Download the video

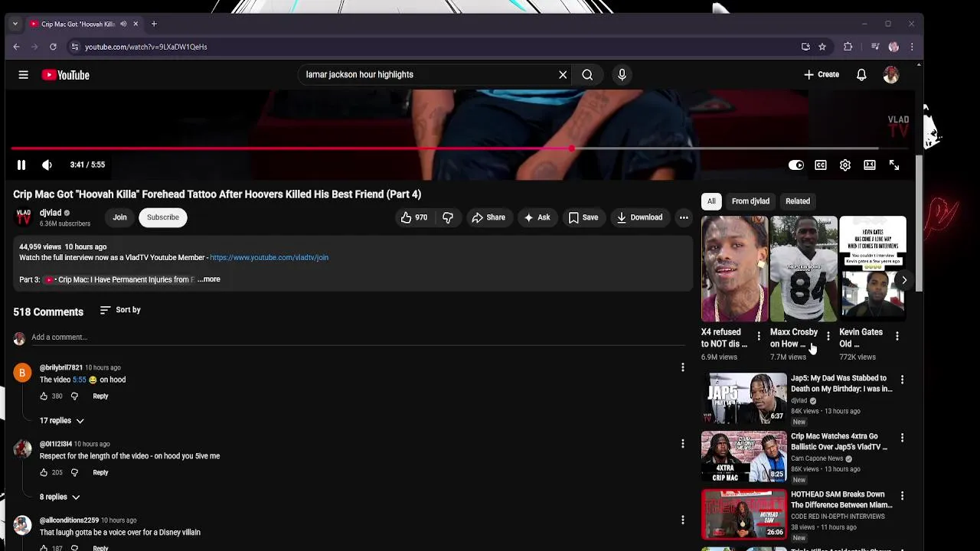point(640,217)
